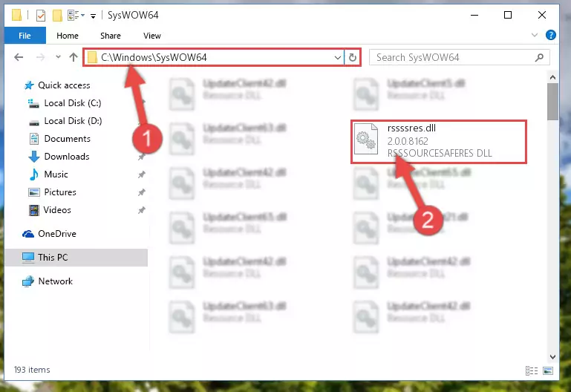Open Local Disk (C:) in the sidebar
The height and width of the screenshot is (392, 571).
pyautogui.click(x=73, y=103)
